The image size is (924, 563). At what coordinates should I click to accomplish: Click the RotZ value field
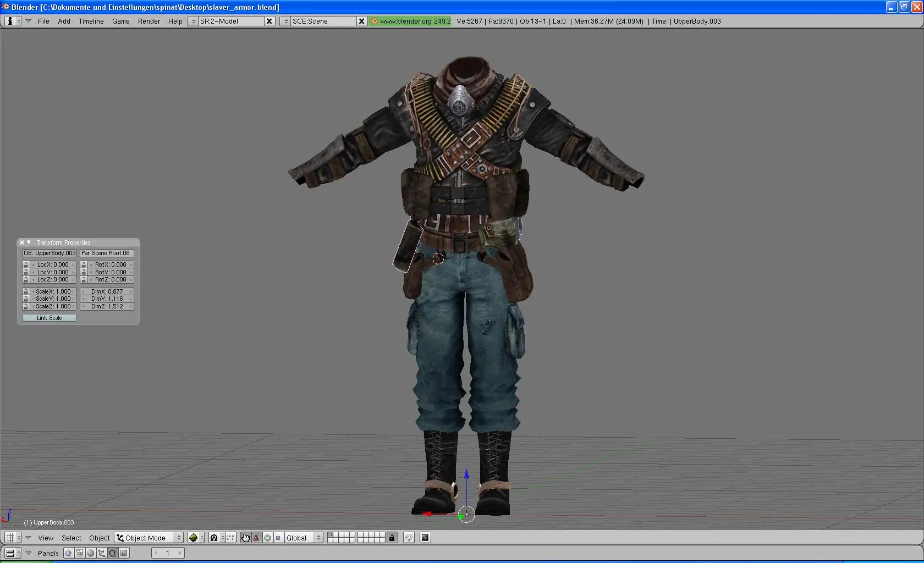111,279
